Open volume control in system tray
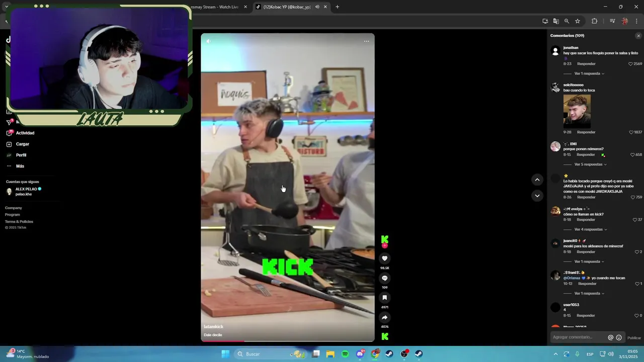The height and width of the screenshot is (362, 644). click(x=610, y=354)
